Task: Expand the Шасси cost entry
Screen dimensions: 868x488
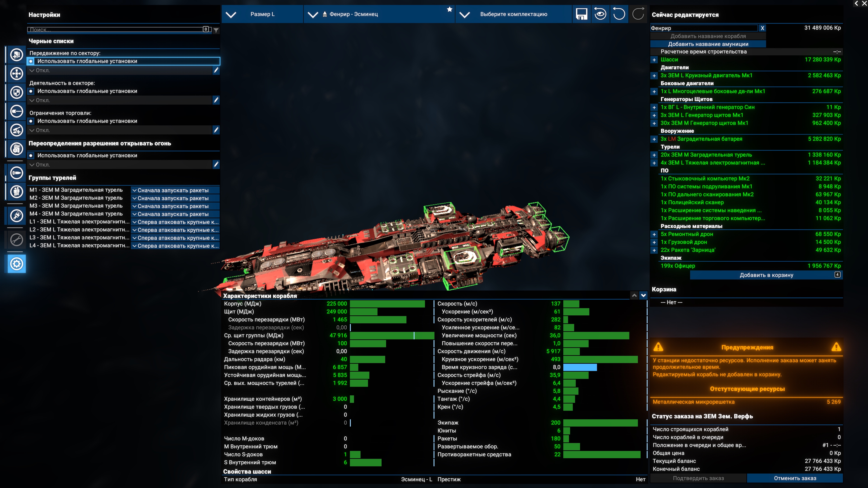Action: [654, 60]
